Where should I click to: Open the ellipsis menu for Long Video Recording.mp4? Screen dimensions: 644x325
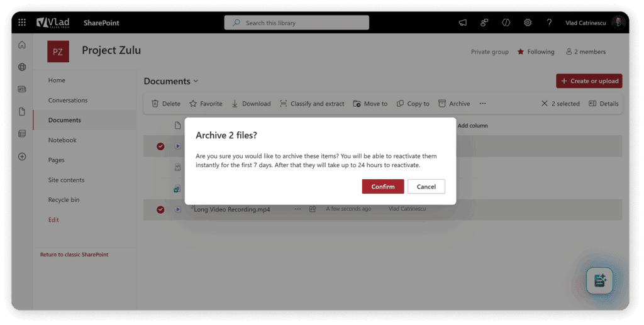(297, 209)
